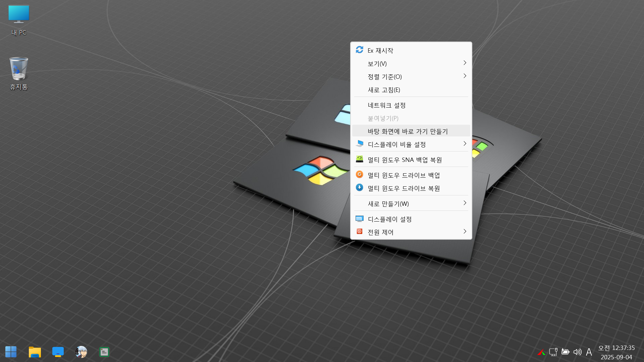Click the anime character taskbar icon
644x362 pixels.
(81, 352)
